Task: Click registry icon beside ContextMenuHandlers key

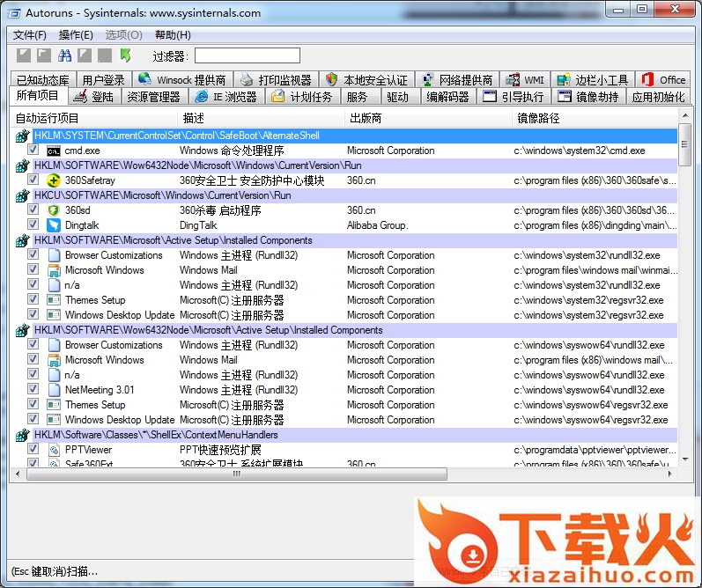Action: pyautogui.click(x=22, y=435)
